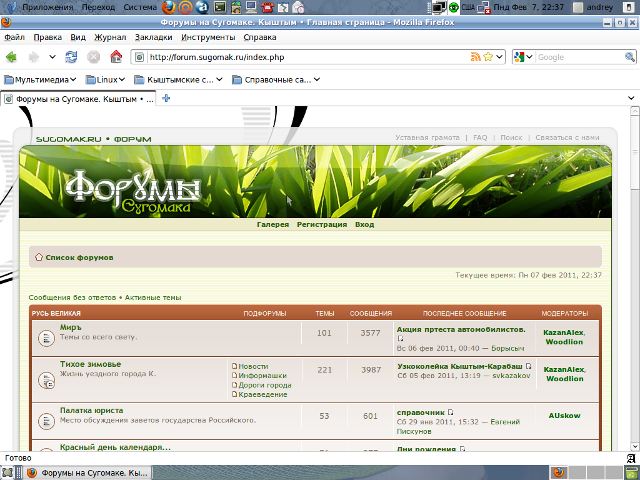Click the Back navigation arrow
This screenshot has width=640, height=480.
(x=16, y=57)
